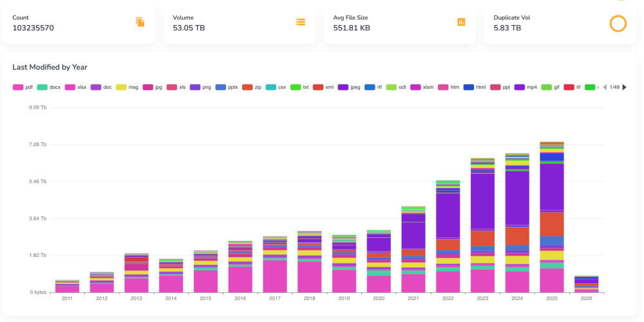Viewport: 644px width, 322px height.
Task: Click the 2011 bar in chart
Action: [67, 287]
